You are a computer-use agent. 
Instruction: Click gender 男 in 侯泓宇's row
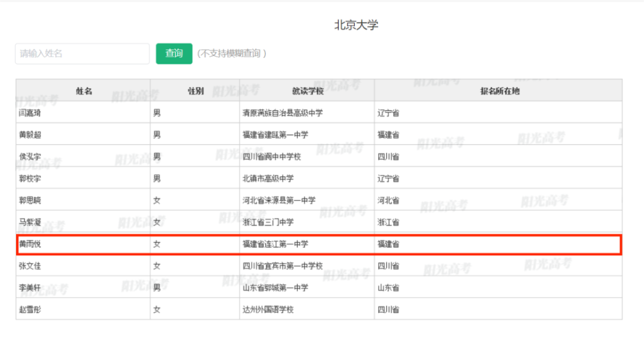click(157, 157)
